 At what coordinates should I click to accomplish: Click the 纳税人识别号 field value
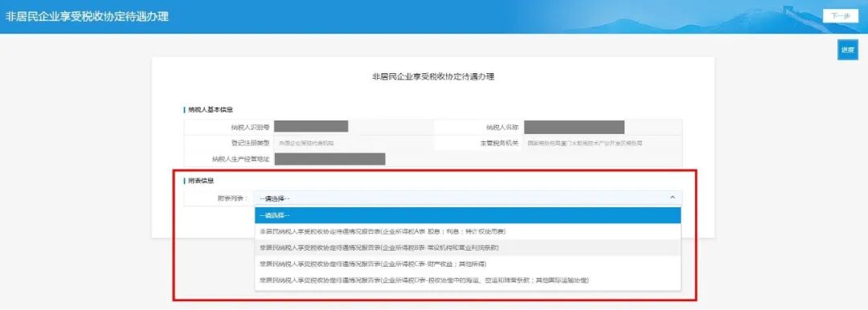[311, 126]
